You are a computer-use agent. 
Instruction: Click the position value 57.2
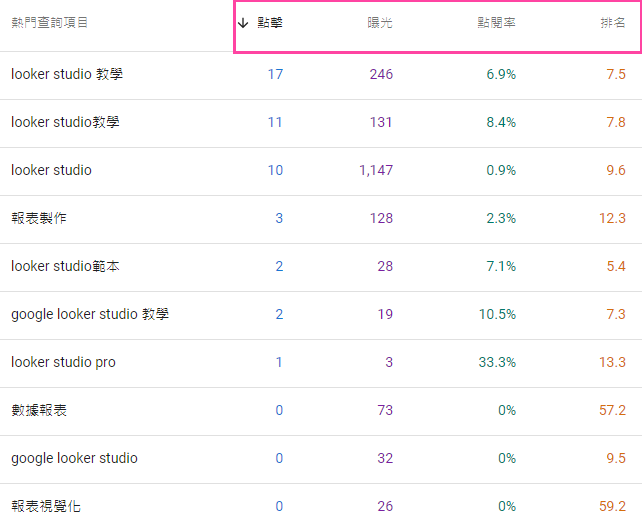tap(613, 410)
